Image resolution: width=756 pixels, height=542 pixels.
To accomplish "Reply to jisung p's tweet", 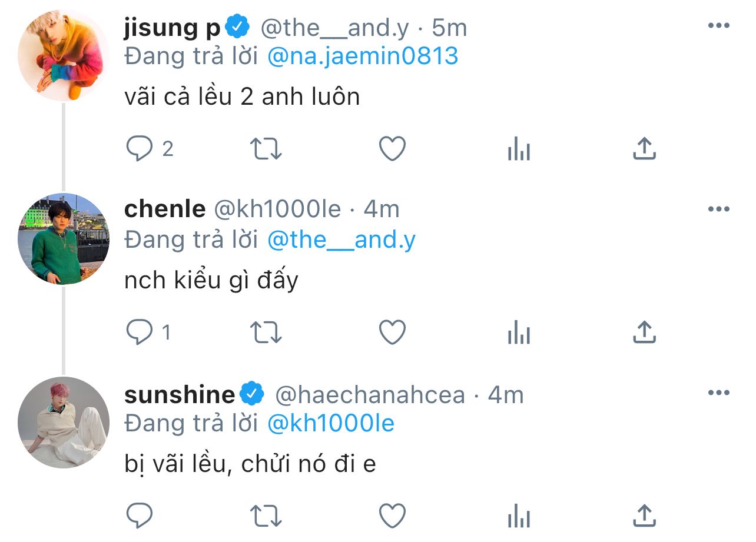I will point(140,149).
